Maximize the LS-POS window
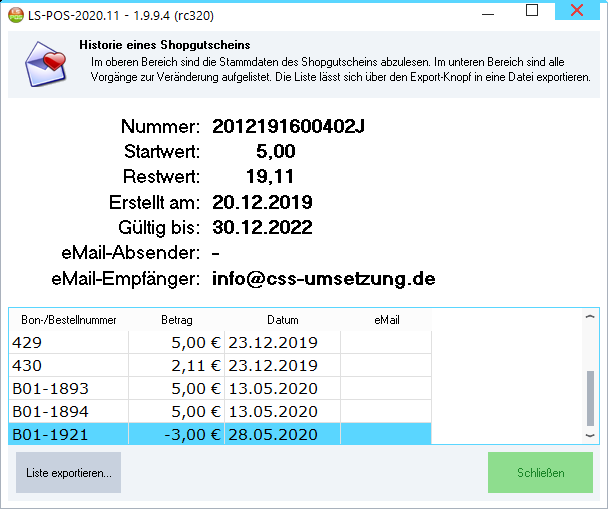The height and width of the screenshot is (509, 608). [x=532, y=10]
